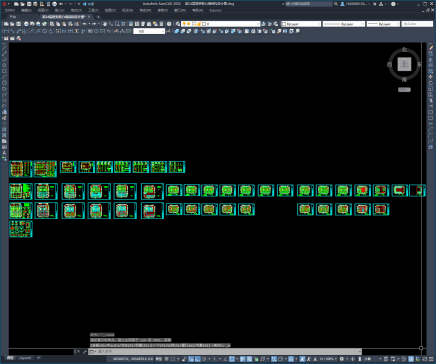Click the layer color swatch in layer dropdown

click(204, 24)
